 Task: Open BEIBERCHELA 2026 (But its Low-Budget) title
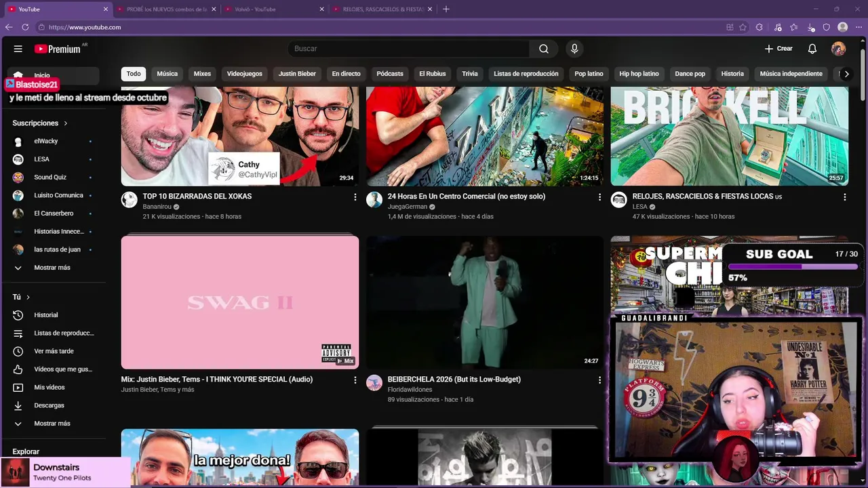454,380
